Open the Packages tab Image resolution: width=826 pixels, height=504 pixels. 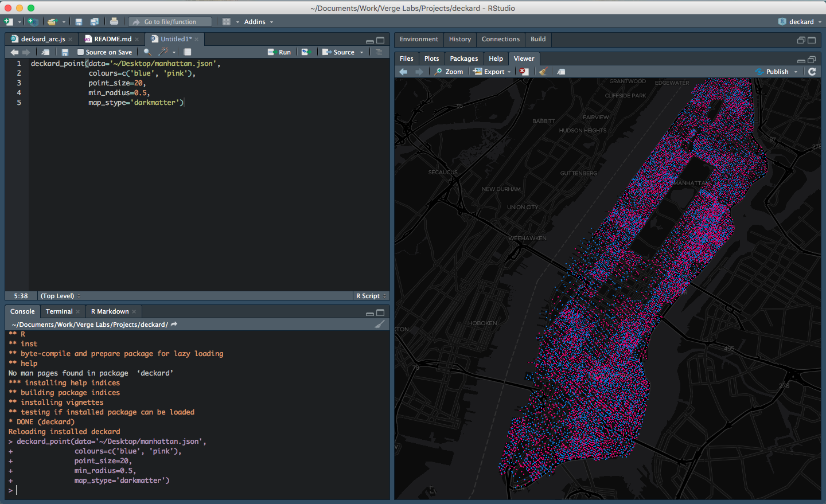point(463,58)
